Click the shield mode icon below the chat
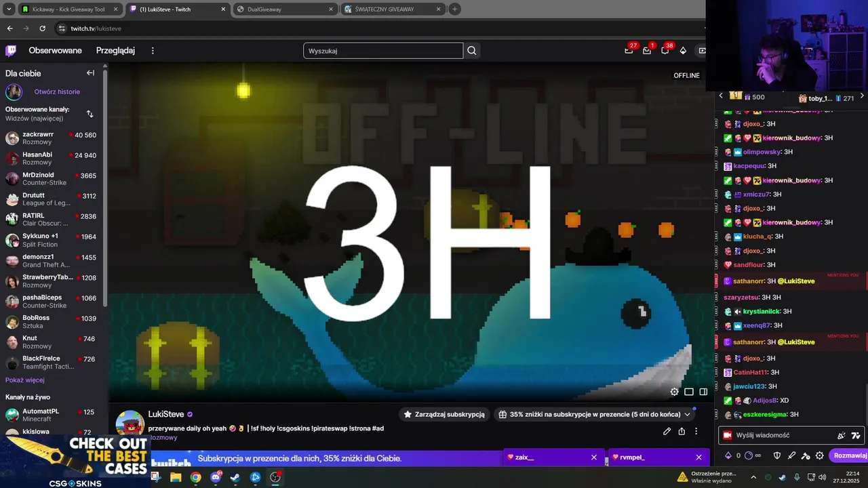The height and width of the screenshot is (488, 868). click(x=777, y=456)
